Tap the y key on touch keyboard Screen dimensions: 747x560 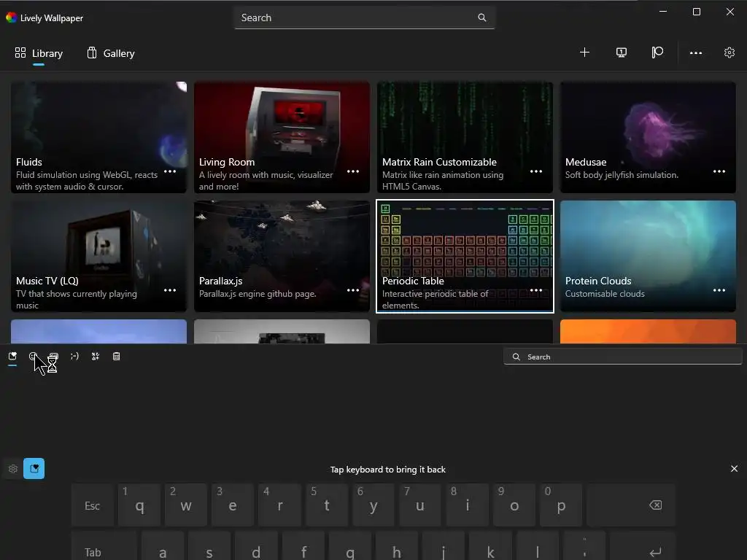373,505
